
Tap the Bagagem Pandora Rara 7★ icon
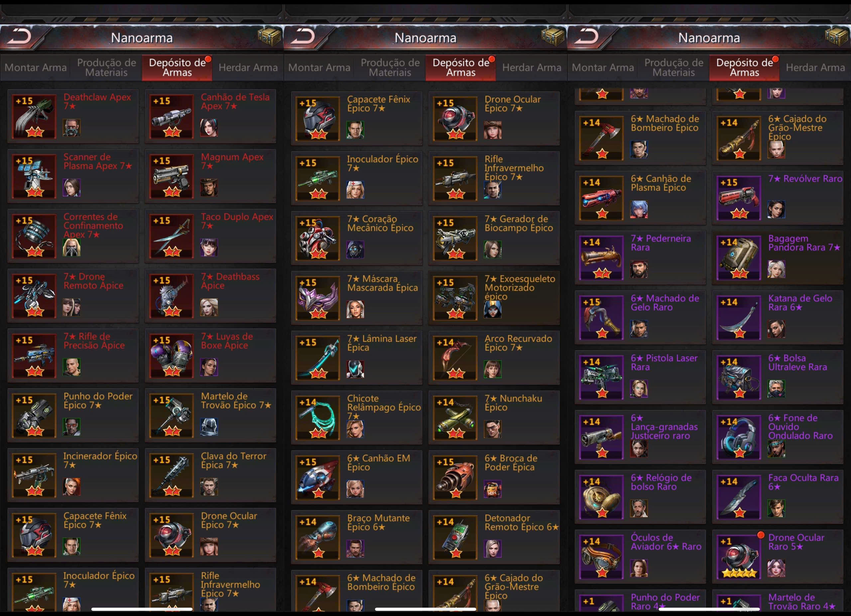tap(739, 258)
